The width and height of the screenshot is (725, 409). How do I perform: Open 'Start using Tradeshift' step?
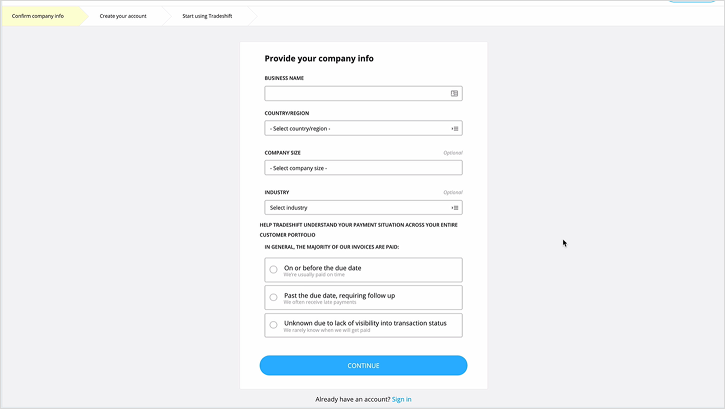pyautogui.click(x=207, y=17)
